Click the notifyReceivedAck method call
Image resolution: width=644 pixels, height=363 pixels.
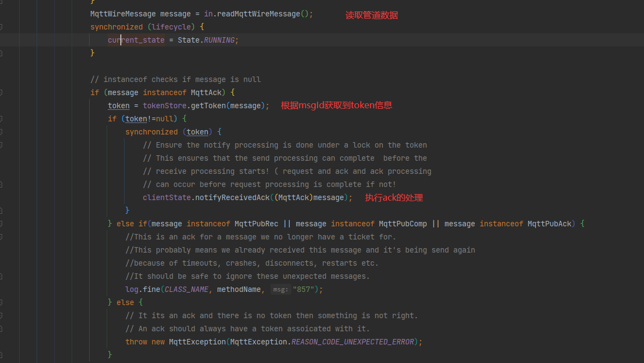click(x=232, y=198)
